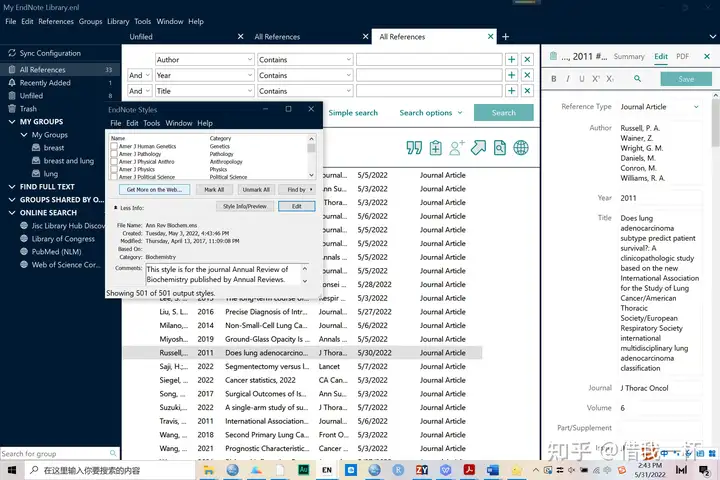Click the Get More on the Web button
Screen dimensions: 720x480
[x=153, y=189]
